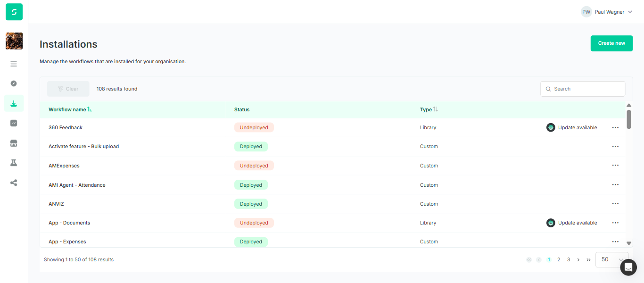Click the AMExpenses workflow name
The width and height of the screenshot is (644, 283).
[x=64, y=166]
